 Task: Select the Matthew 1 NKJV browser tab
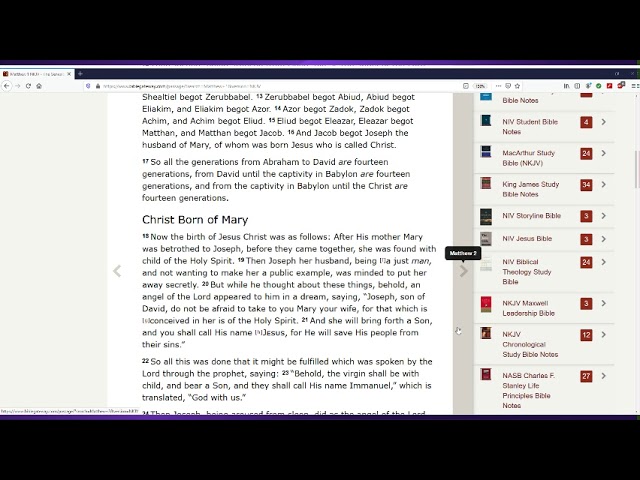[x=37, y=74]
